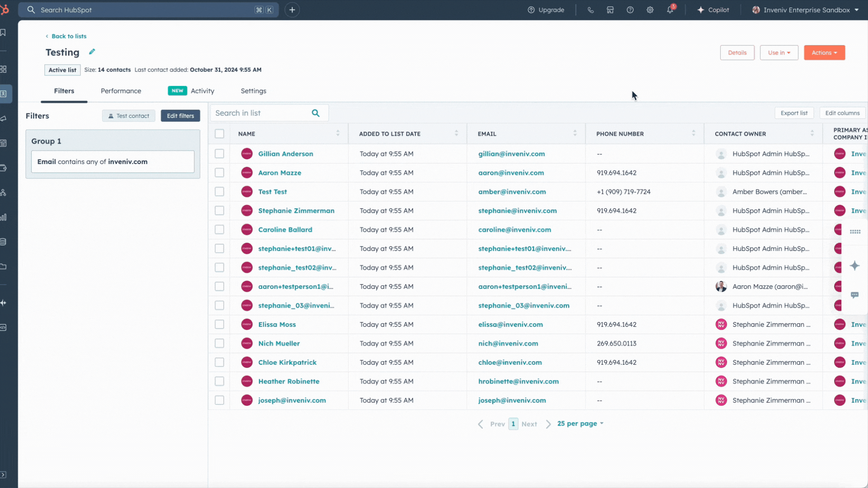
Task: Open the settings gear icon
Action: pos(650,10)
